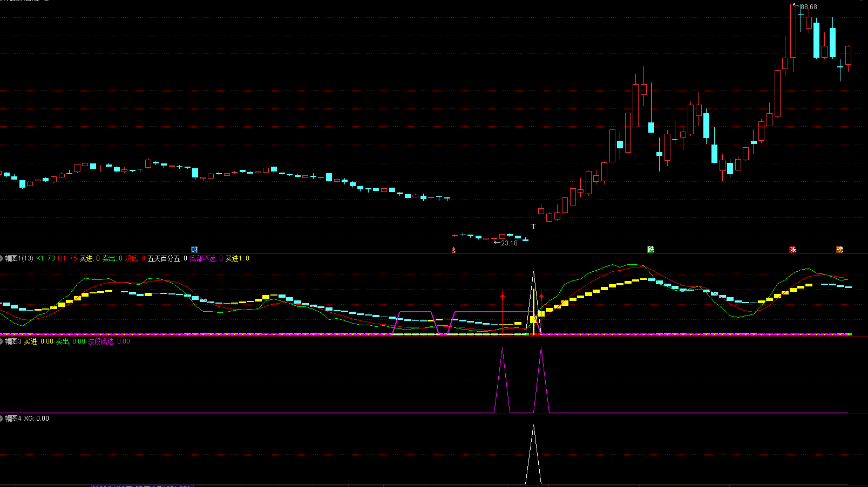Click the white XG signal spike in 幅图4
The image size is (868, 487).
pyautogui.click(x=533, y=454)
